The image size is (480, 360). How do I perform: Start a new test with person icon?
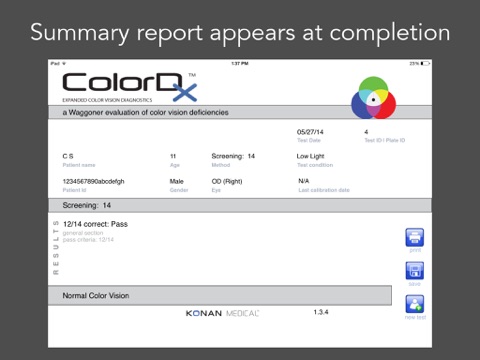coord(414,304)
